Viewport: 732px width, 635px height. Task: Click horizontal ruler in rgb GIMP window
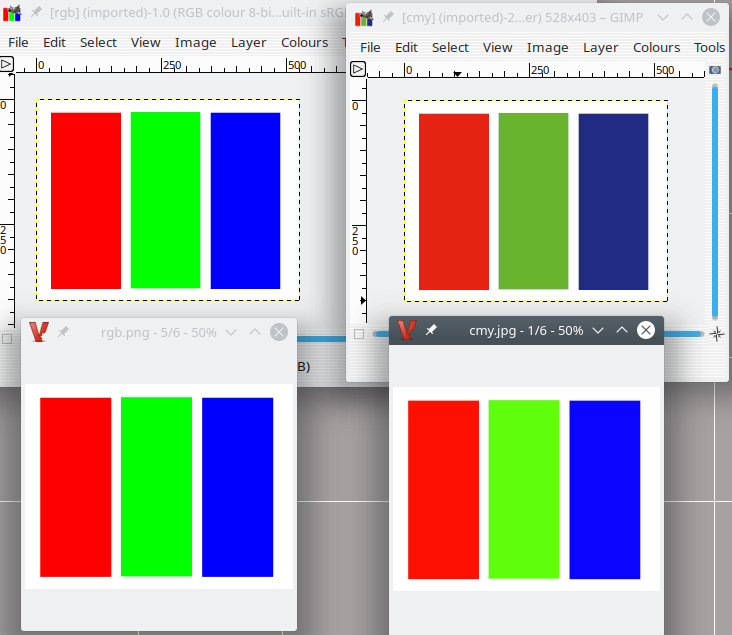[180, 65]
